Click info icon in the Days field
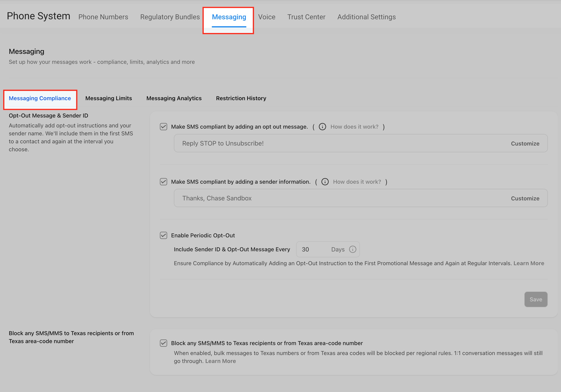This screenshot has height=392, width=561. click(352, 249)
